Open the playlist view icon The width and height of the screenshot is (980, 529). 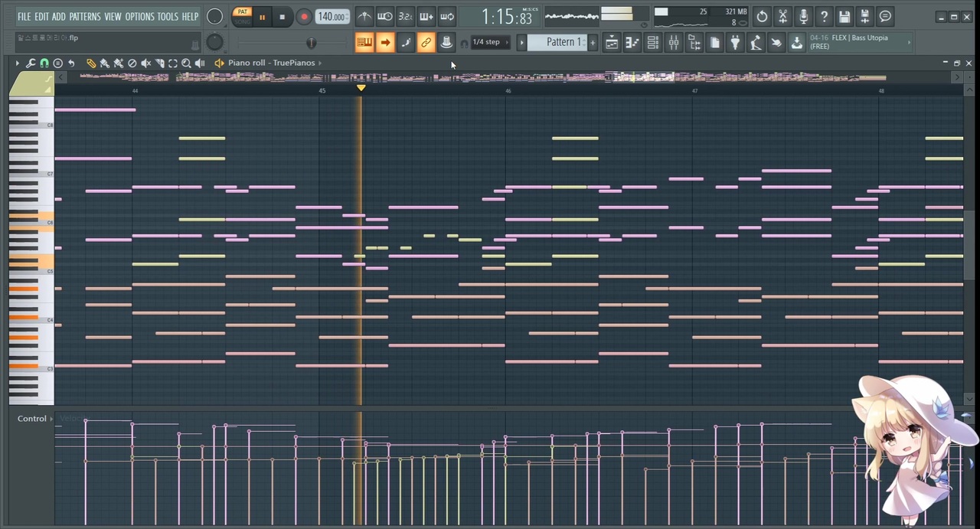(612, 43)
